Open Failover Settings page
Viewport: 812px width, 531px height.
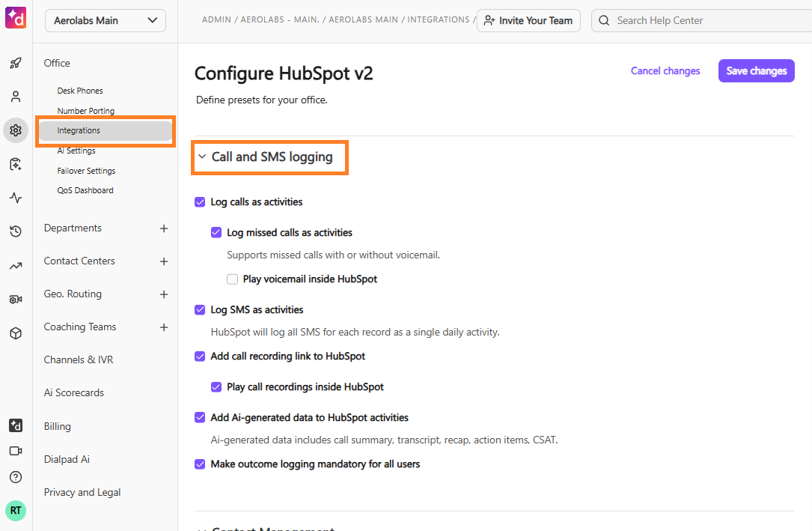(x=86, y=171)
